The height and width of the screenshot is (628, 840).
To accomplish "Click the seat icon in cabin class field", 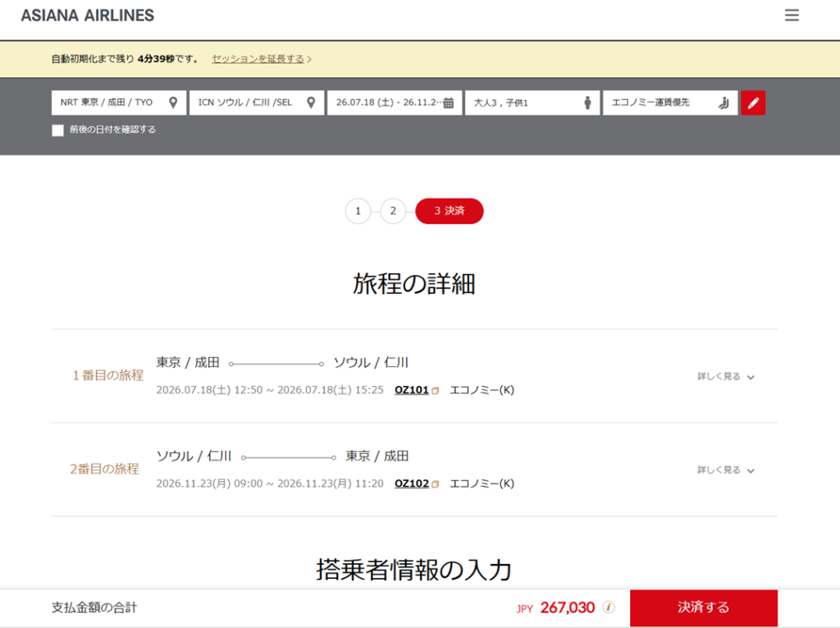I will point(724,103).
